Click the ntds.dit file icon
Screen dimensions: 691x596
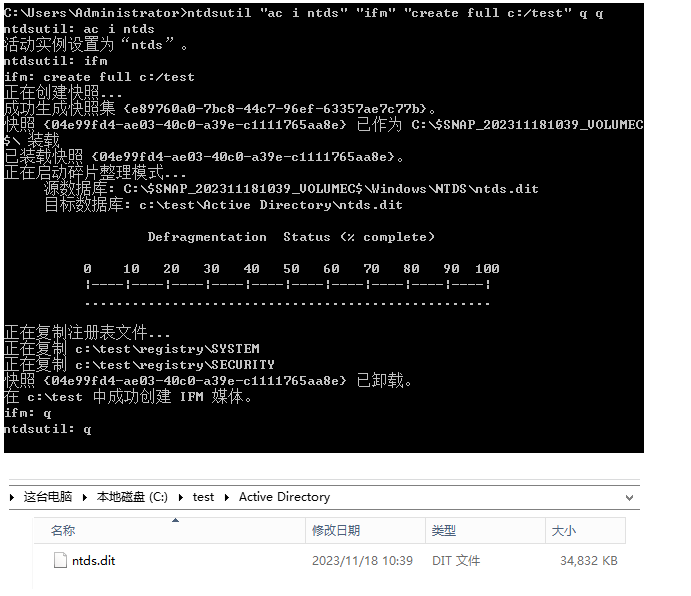(x=60, y=560)
